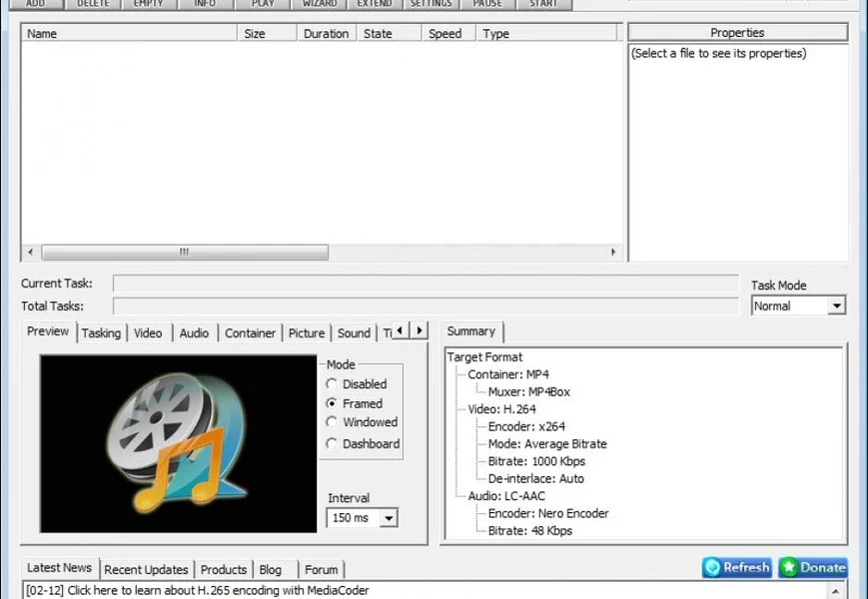Open SETTINGS from the toolbar
The height and width of the screenshot is (599, 868).
432,4
